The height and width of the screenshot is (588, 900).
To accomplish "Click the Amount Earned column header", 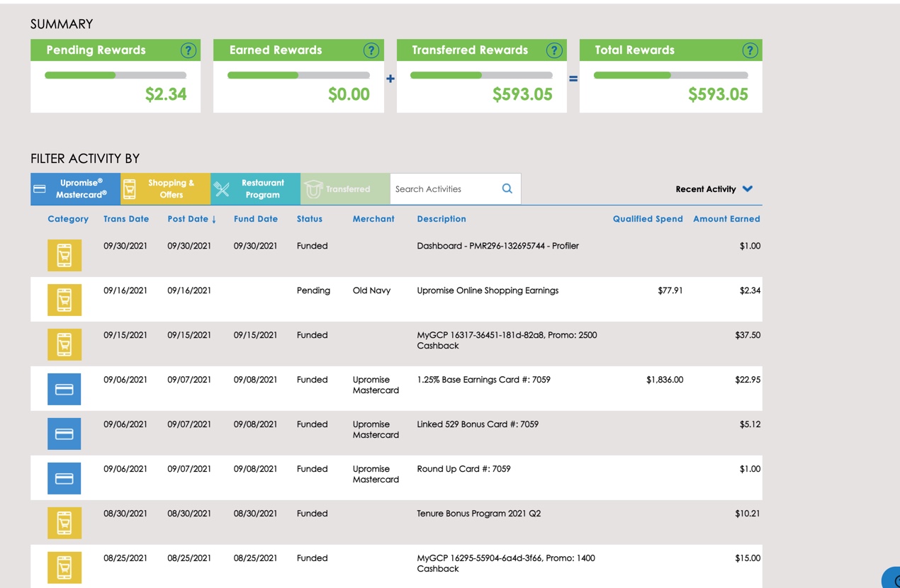I will click(x=726, y=219).
